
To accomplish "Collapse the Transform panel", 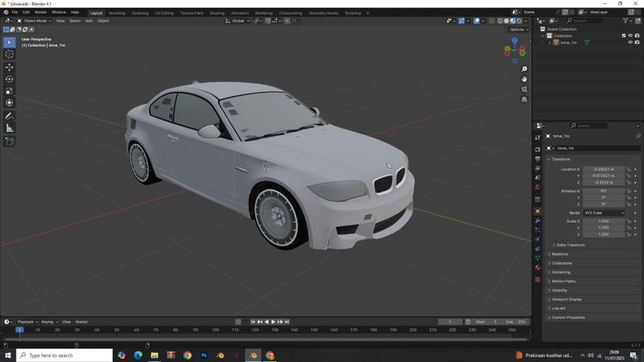I will tap(559, 159).
